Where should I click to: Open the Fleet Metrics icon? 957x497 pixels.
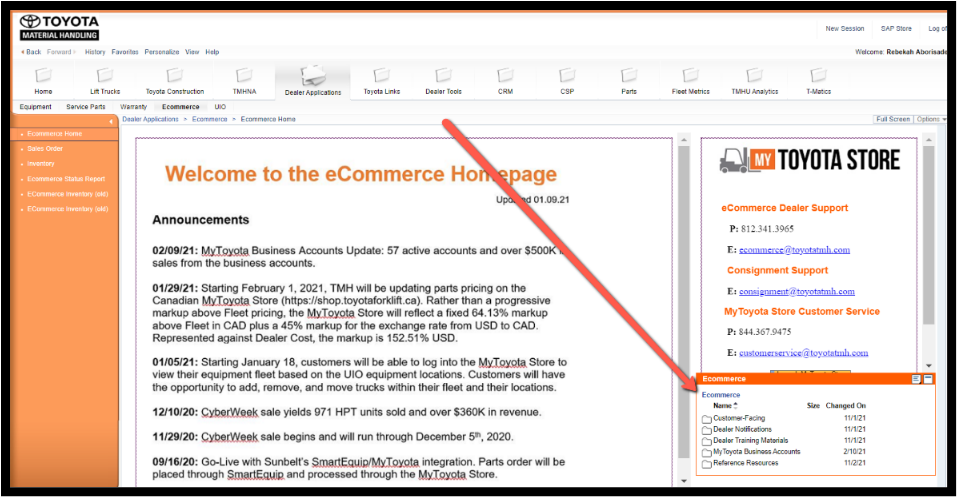pos(690,76)
